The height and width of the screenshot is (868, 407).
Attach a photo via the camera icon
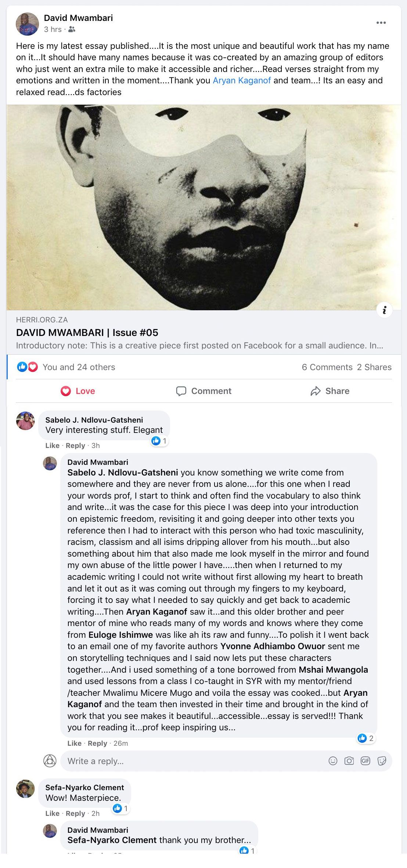349,761
